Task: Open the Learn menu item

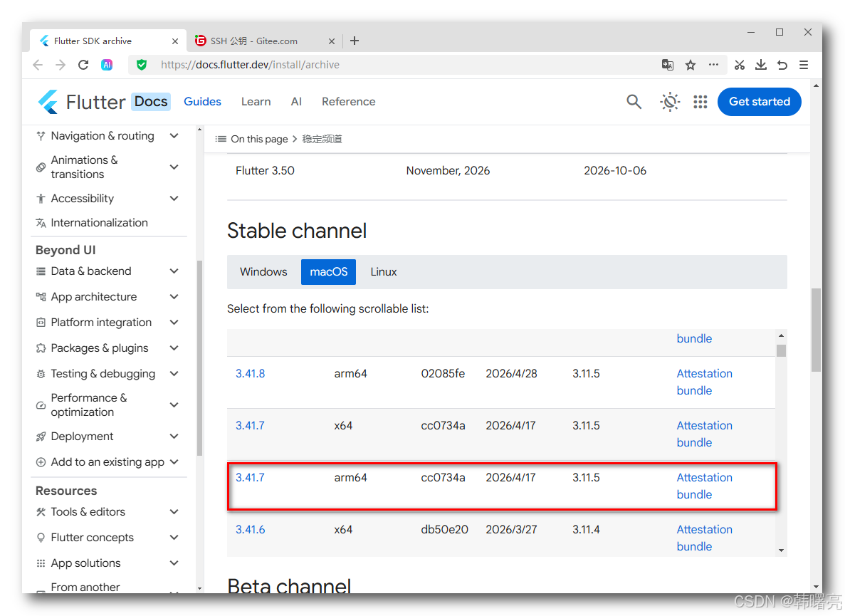Action: click(x=256, y=101)
